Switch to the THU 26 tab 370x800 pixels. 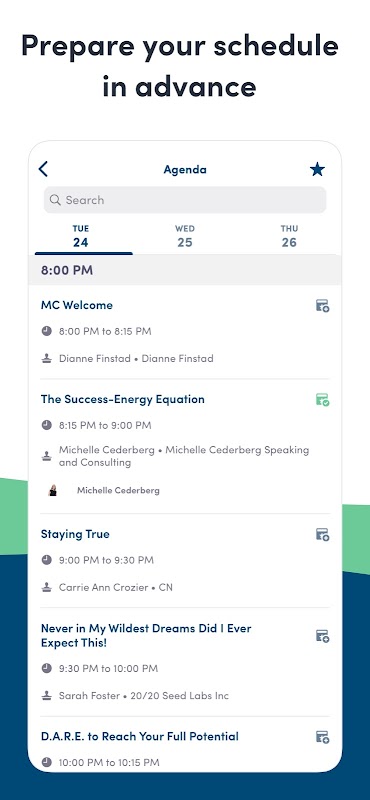pyautogui.click(x=289, y=236)
